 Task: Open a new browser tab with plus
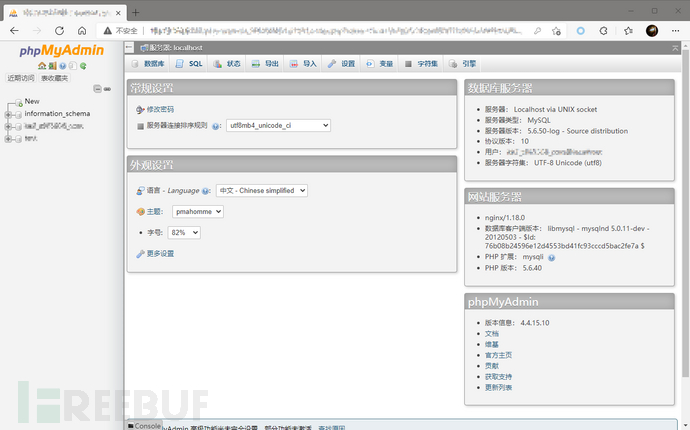(x=136, y=12)
